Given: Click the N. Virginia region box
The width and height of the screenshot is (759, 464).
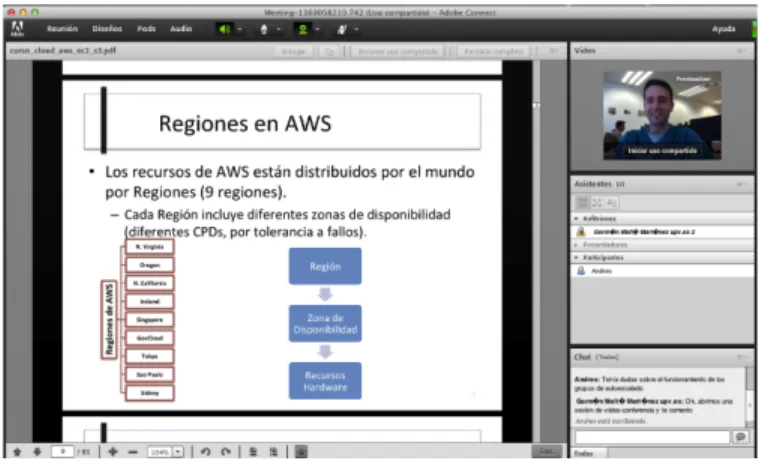Looking at the screenshot, I should [x=150, y=247].
